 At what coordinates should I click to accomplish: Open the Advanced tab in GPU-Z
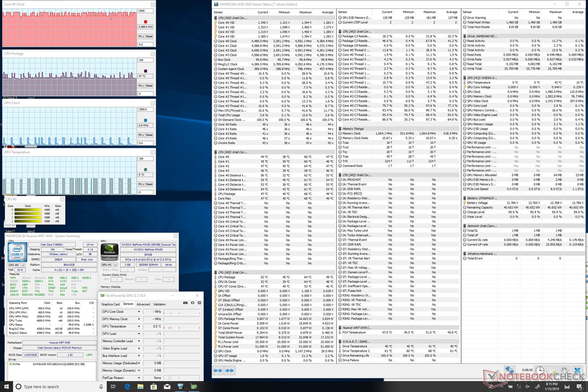pyautogui.click(x=143, y=304)
